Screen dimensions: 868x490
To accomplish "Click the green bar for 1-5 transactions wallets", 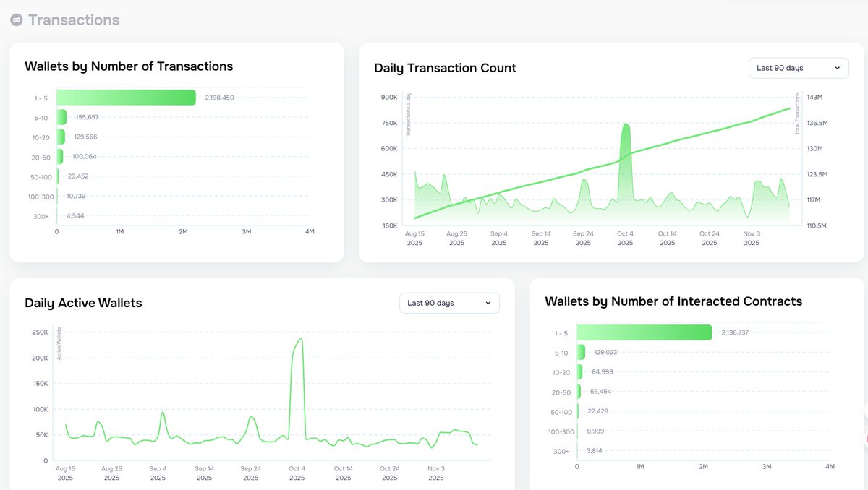I will point(123,97).
